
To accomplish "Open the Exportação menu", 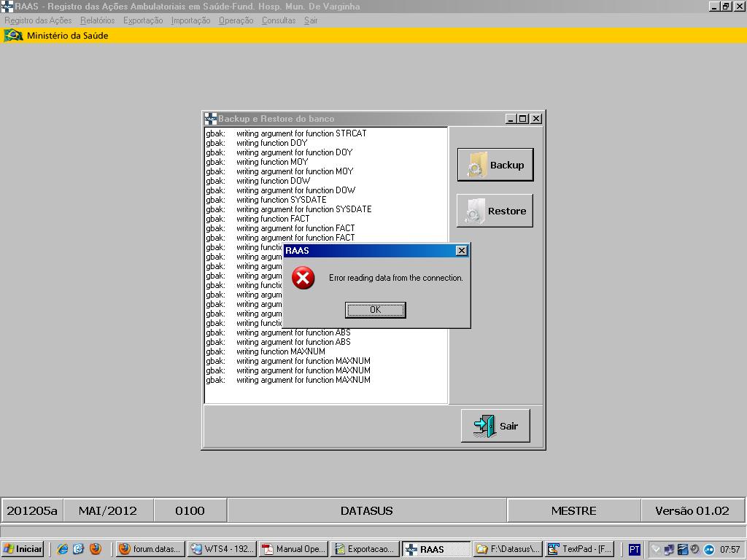I will point(143,20).
